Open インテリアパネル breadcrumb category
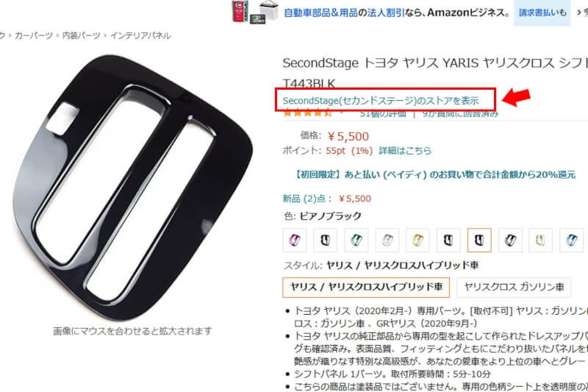The height and width of the screenshot is (392, 588). [x=140, y=35]
